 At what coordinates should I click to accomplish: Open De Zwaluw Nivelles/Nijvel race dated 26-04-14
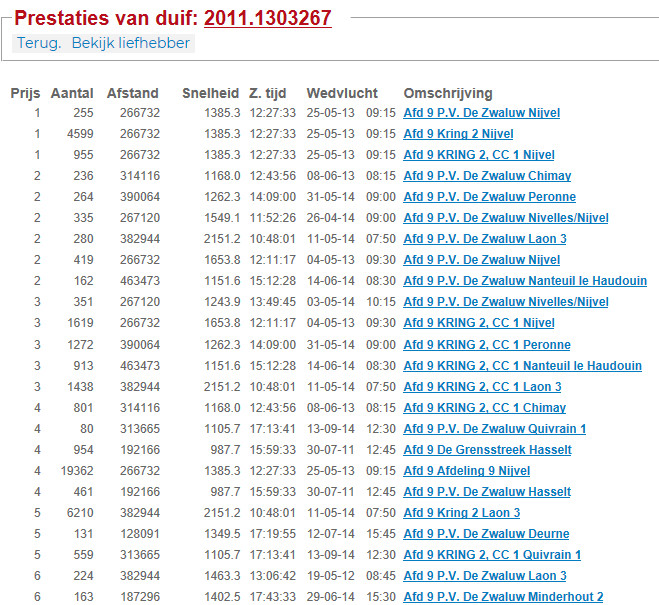coord(506,218)
